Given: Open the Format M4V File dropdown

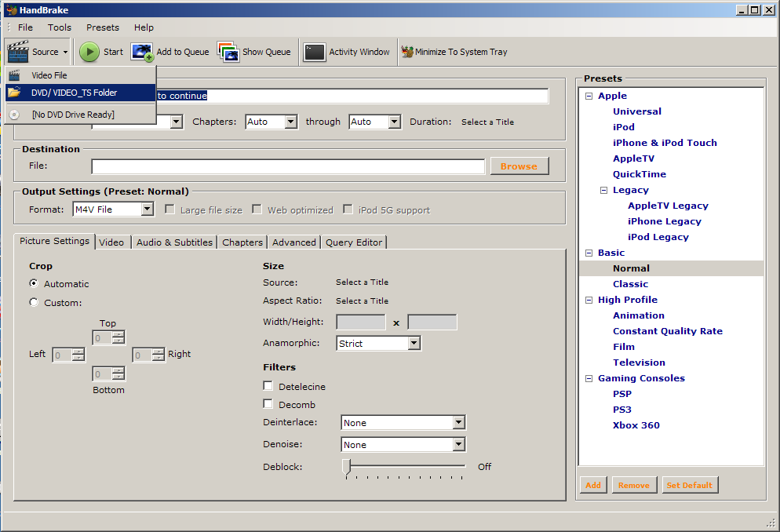Looking at the screenshot, I should pyautogui.click(x=114, y=210).
